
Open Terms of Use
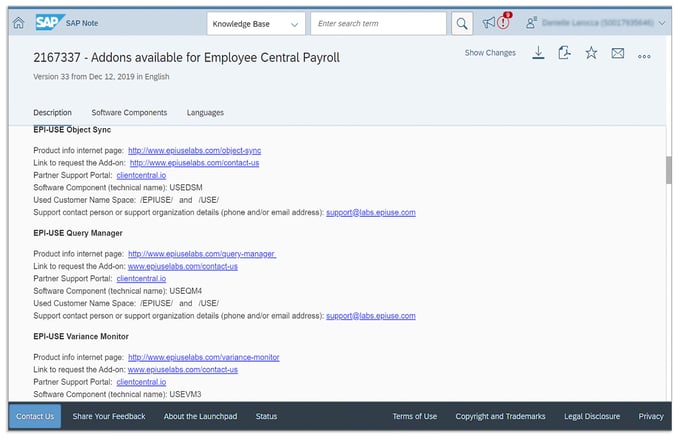pos(414,416)
